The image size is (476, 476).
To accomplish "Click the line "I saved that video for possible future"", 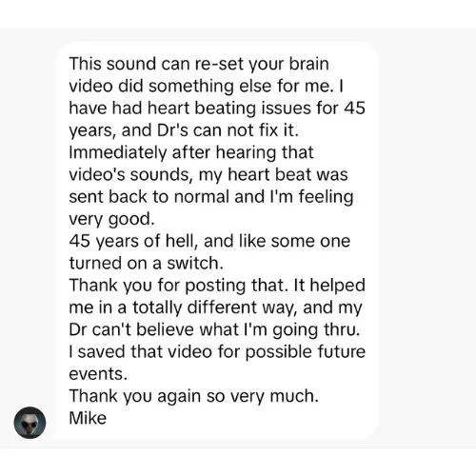I will (x=217, y=351).
